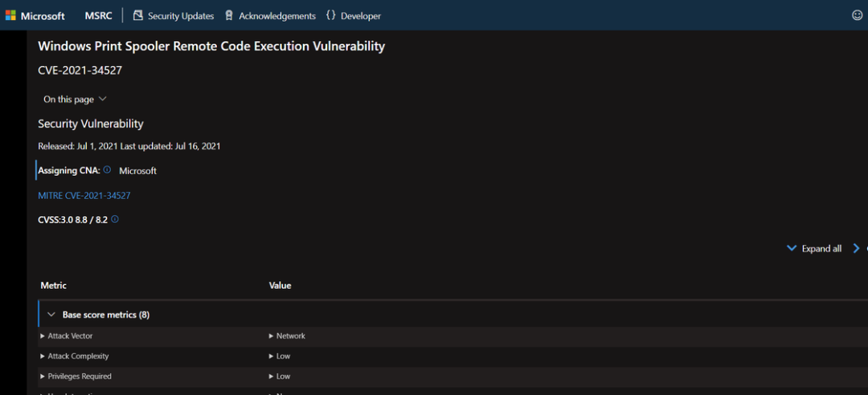Expand the Attack Vector row

[x=43, y=336]
